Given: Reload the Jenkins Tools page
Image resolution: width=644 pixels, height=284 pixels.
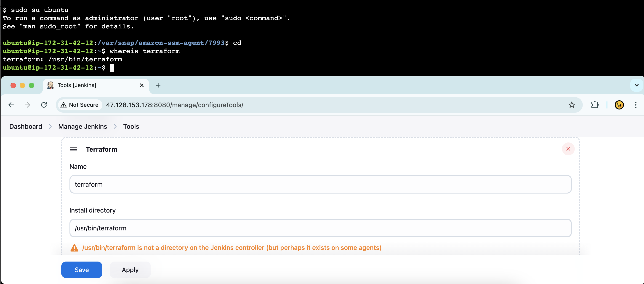Looking at the screenshot, I should click(44, 105).
